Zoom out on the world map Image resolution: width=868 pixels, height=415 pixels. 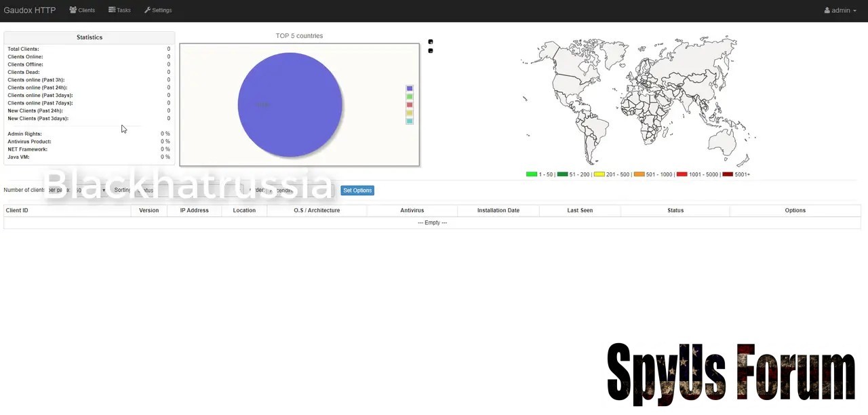point(430,51)
